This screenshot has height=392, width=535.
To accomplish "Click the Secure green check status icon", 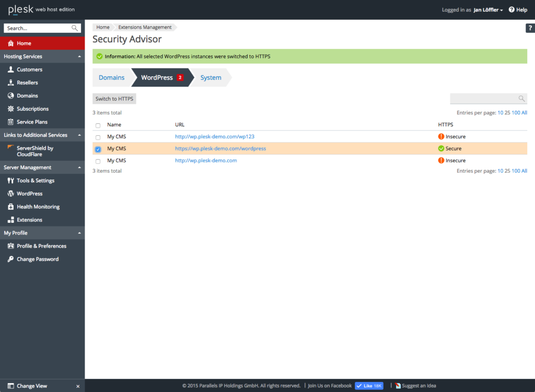I will point(441,149).
